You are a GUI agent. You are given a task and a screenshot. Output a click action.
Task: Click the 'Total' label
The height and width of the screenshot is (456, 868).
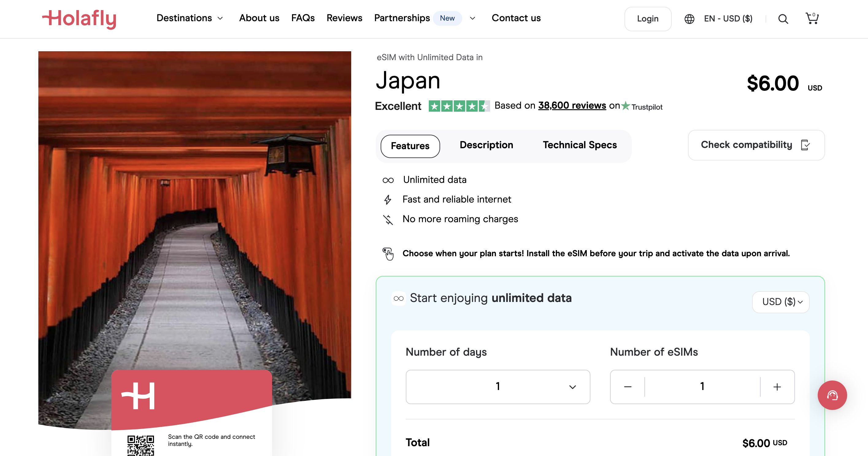pos(417,442)
